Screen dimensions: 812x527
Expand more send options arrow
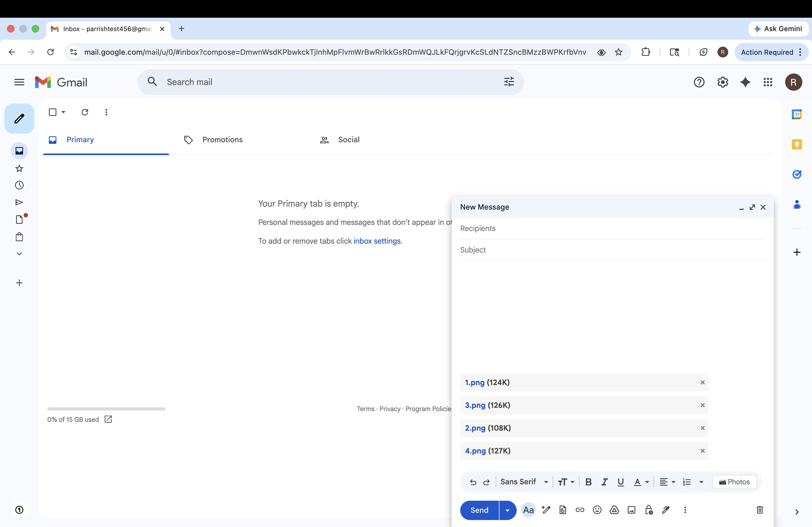click(507, 510)
